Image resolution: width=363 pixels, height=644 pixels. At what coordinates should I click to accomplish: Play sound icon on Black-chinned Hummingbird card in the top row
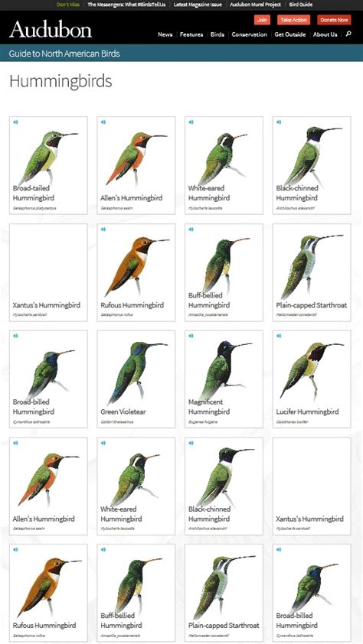[279, 122]
